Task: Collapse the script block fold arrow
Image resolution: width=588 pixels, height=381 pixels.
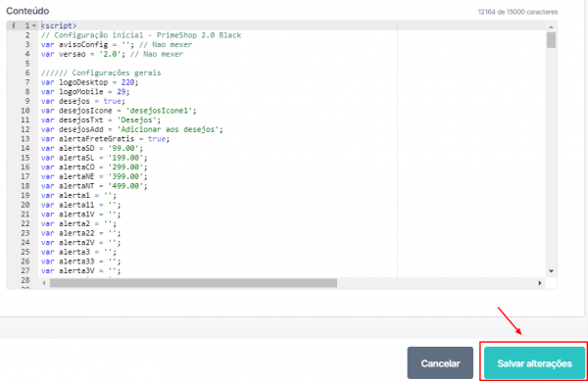Action: click(x=33, y=25)
